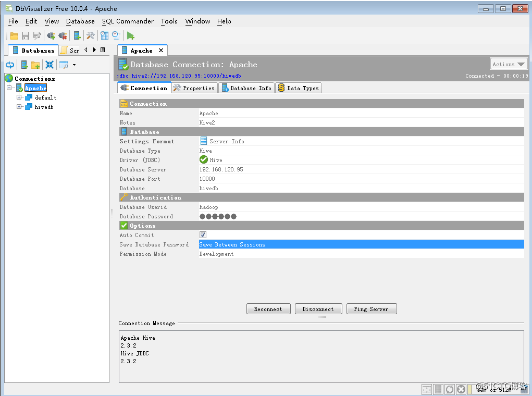
Task: Click the table-with-clock monitor icon
Action: pyautogui.click(x=105, y=35)
